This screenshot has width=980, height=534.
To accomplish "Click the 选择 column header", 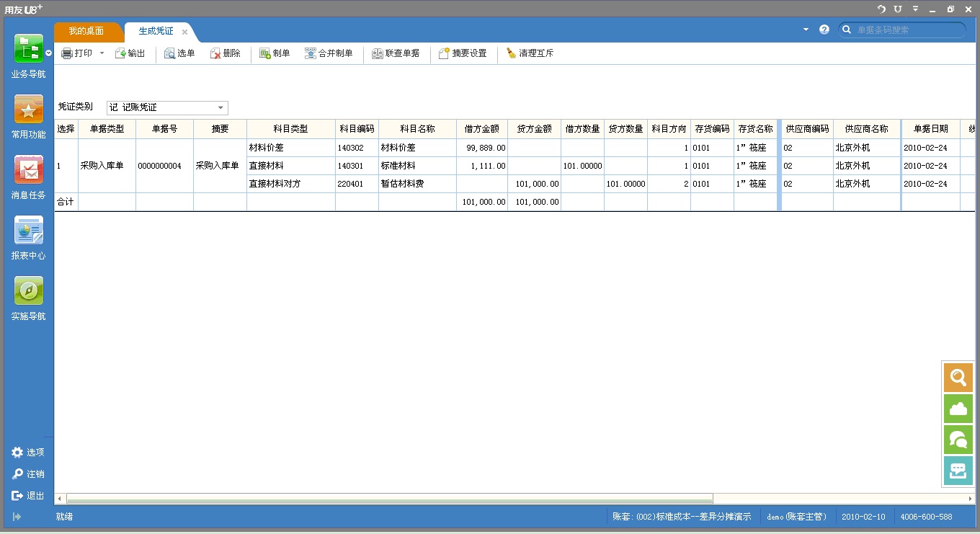I will [x=66, y=129].
